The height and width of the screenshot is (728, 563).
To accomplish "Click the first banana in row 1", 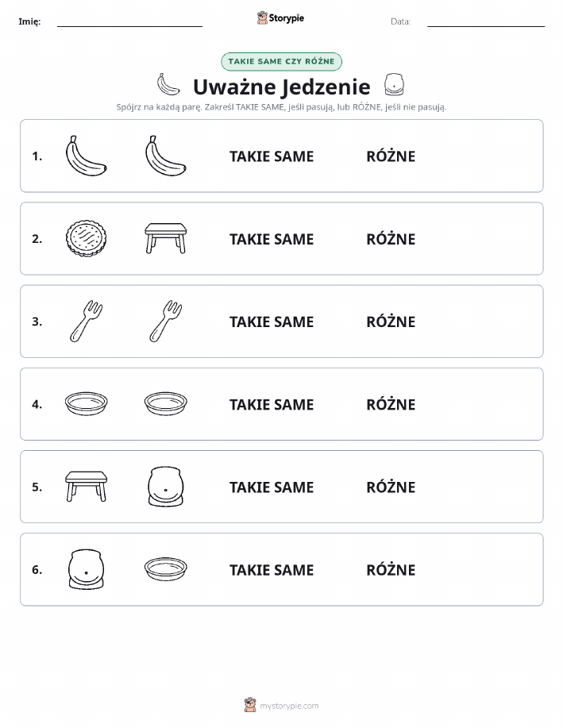I will tap(86, 156).
